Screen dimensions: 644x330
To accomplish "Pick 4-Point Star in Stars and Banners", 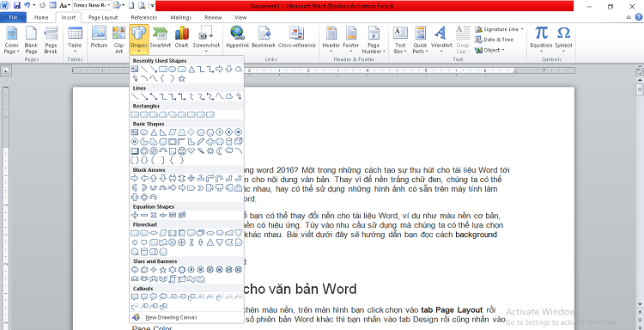I will (153, 270).
